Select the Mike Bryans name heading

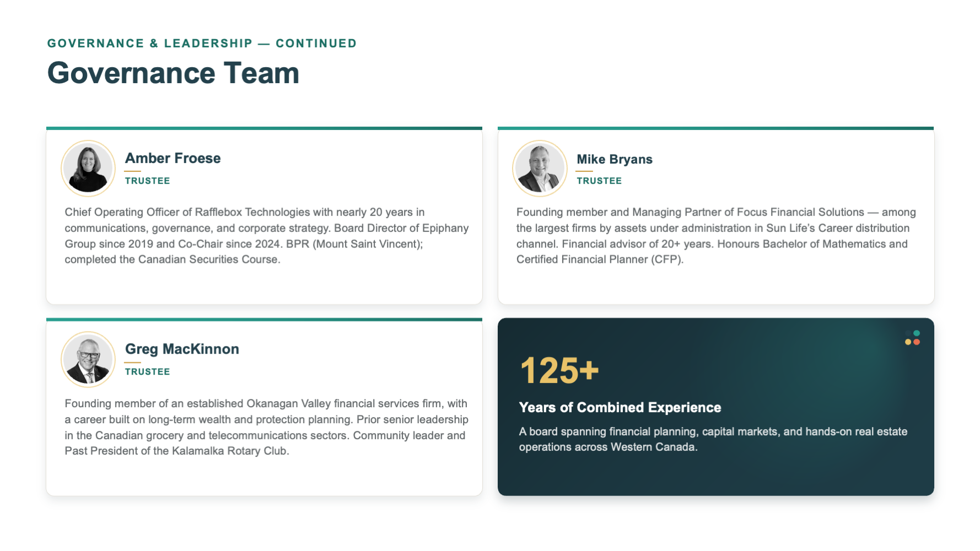(x=615, y=159)
